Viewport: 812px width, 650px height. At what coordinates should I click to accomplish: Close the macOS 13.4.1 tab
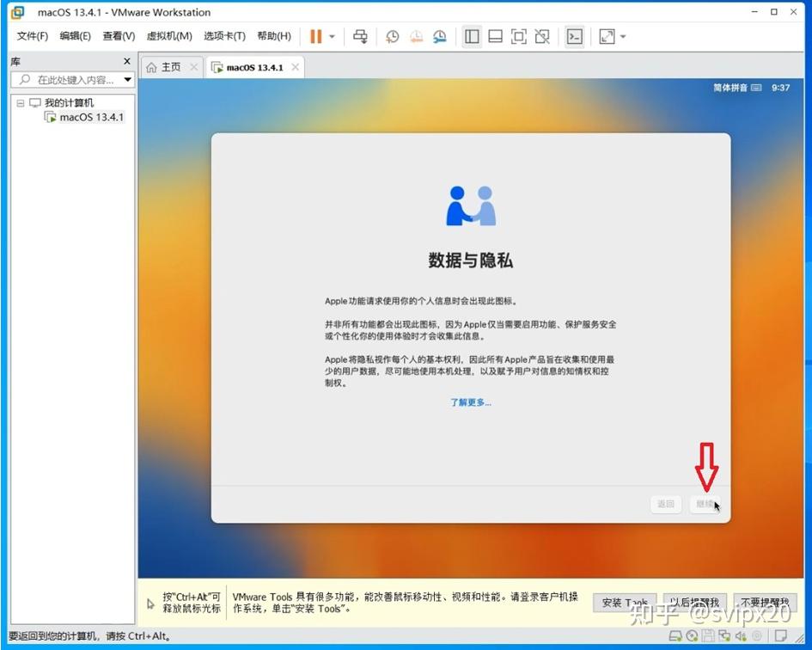[x=296, y=67]
